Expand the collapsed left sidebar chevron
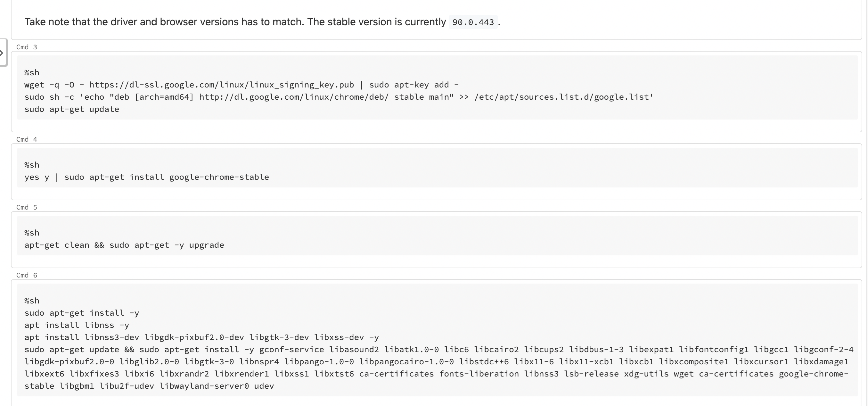This screenshot has height=406, width=868. (2, 53)
